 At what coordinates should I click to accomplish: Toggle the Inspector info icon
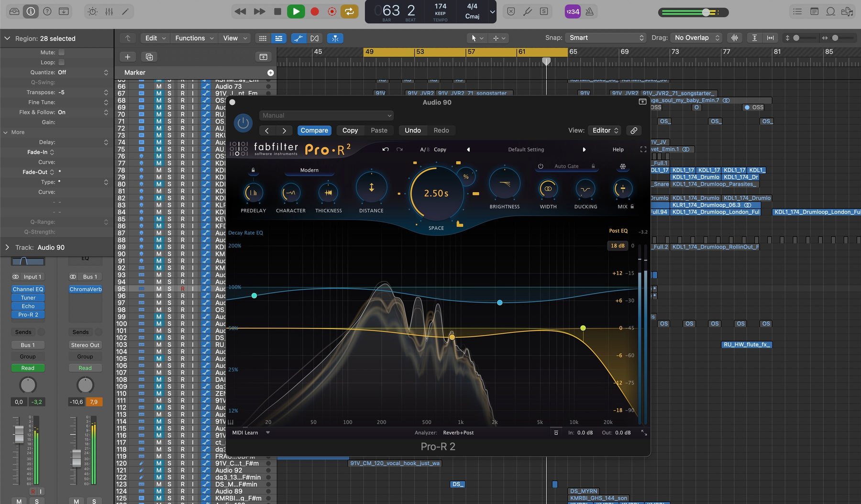(31, 11)
